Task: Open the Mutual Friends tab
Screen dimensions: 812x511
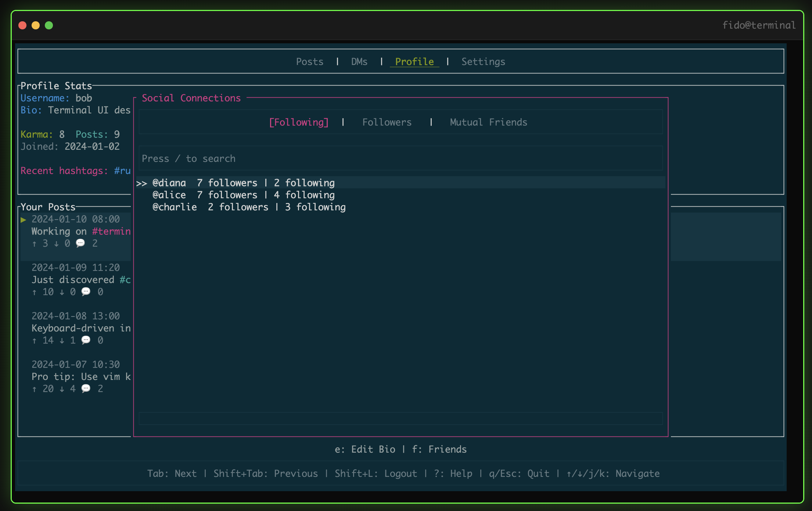Action: tap(488, 122)
